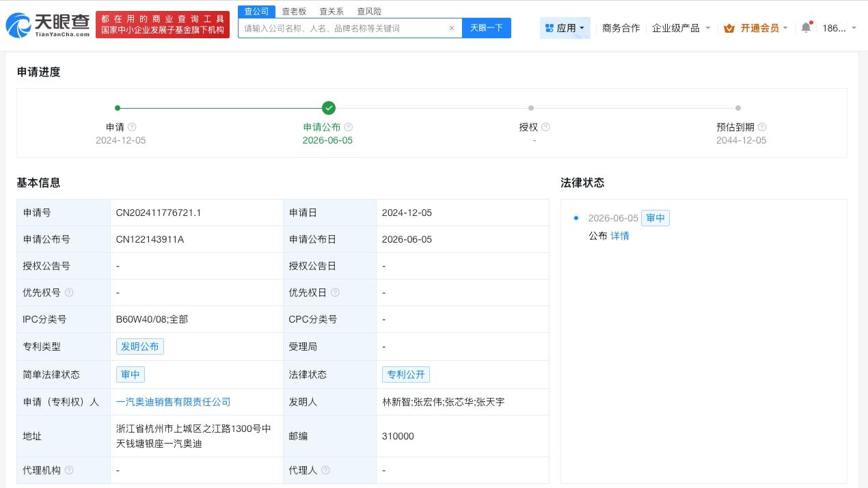Select IPC value B60W40/08;全部
Image resolution: width=868 pixels, height=488 pixels.
click(152, 319)
